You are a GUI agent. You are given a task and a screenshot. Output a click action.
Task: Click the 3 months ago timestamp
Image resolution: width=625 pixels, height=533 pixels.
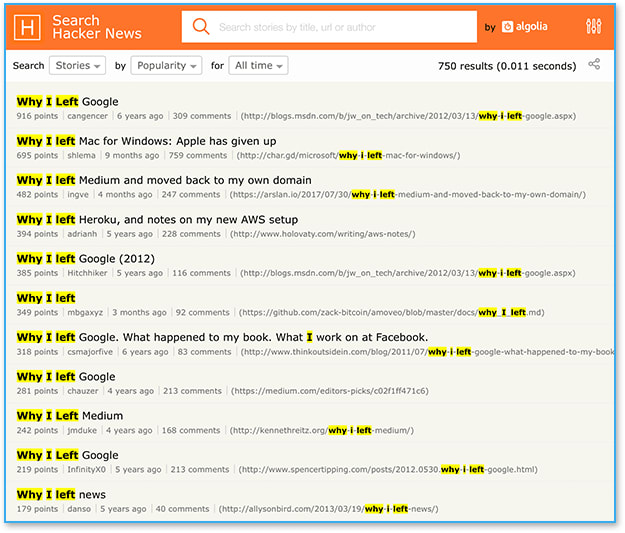tap(139, 313)
